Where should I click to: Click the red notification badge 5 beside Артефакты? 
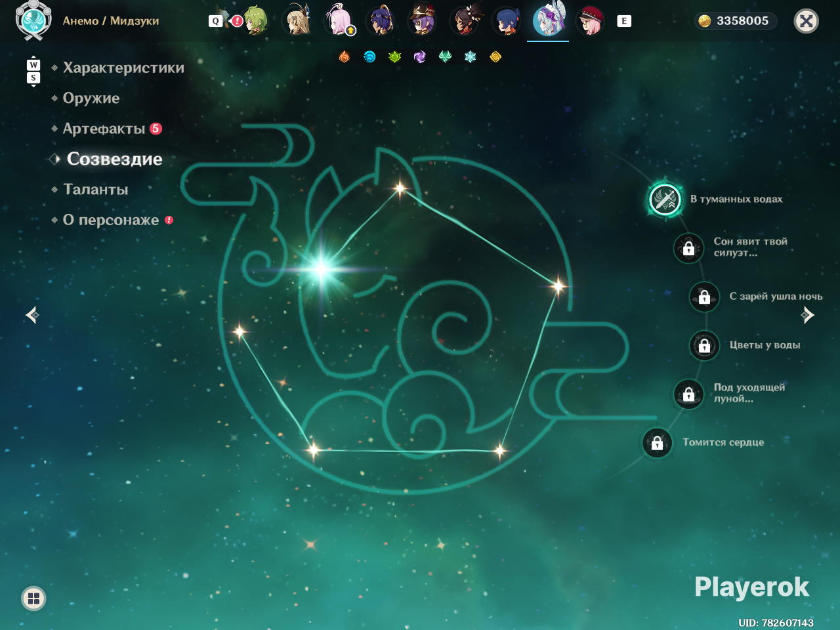(x=156, y=129)
